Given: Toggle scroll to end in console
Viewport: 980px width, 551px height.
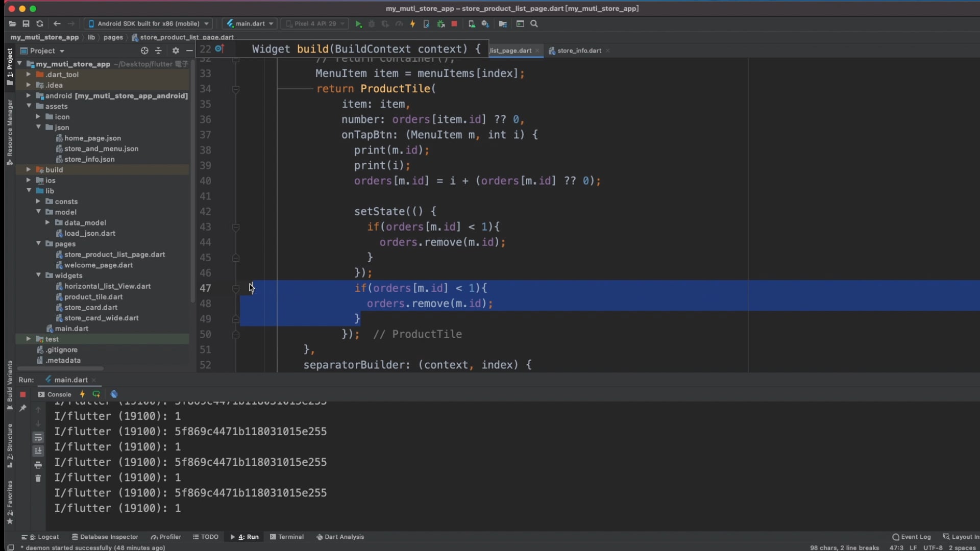Looking at the screenshot, I should tap(38, 451).
